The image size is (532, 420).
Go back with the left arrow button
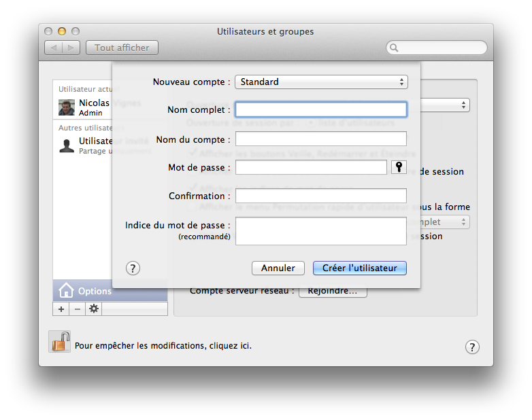coord(54,48)
